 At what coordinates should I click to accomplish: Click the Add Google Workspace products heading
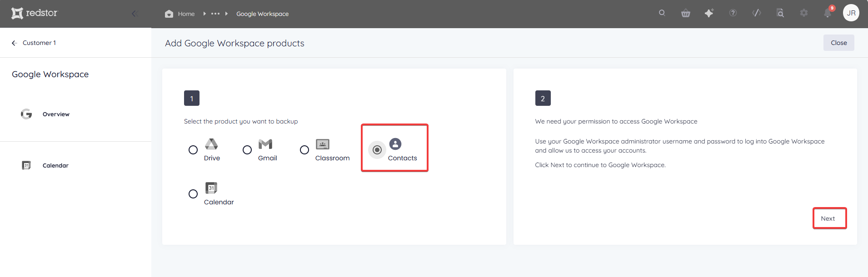pos(234,43)
